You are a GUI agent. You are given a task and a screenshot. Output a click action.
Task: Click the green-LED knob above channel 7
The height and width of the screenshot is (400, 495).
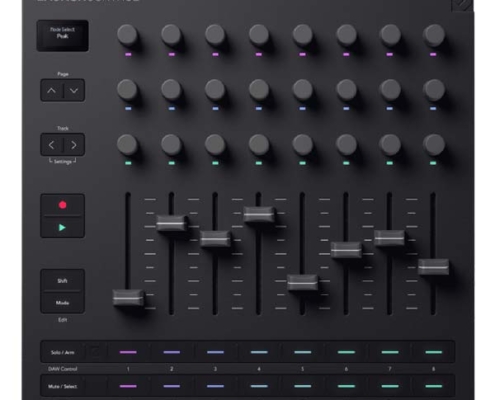click(x=390, y=144)
